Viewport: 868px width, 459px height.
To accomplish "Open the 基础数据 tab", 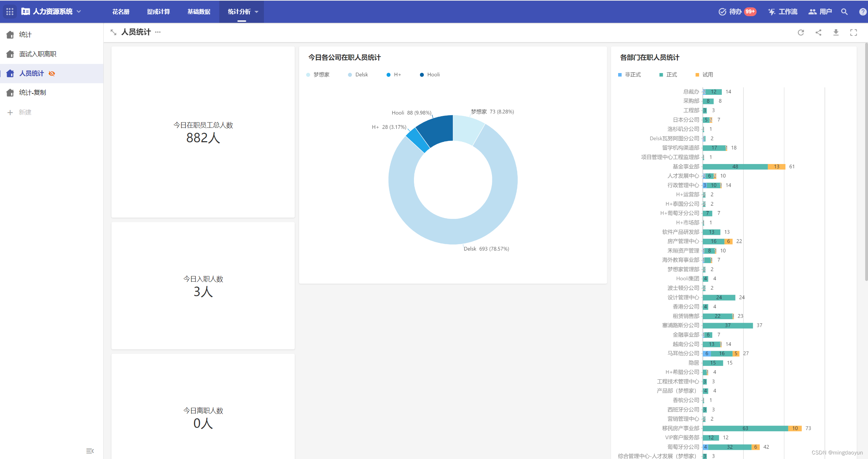I will click(x=199, y=12).
